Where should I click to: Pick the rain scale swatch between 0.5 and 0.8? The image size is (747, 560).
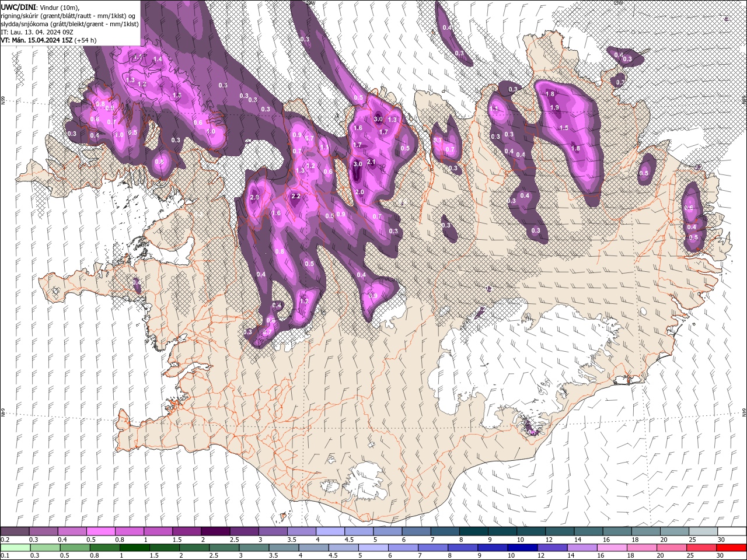tap(75, 548)
